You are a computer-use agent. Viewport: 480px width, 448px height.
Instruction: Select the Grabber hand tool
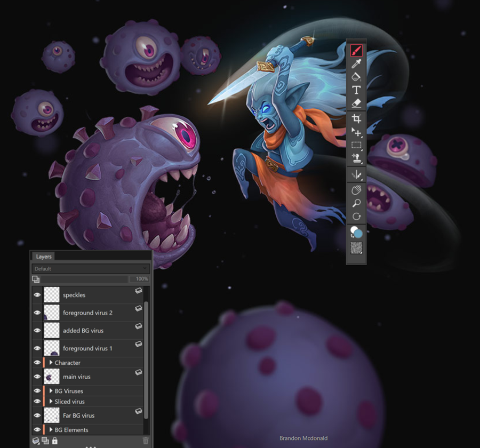coord(356,190)
